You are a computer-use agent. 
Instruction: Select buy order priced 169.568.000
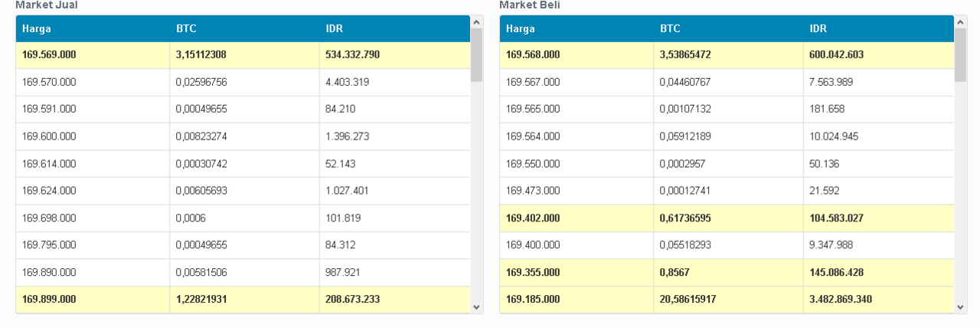(x=533, y=55)
